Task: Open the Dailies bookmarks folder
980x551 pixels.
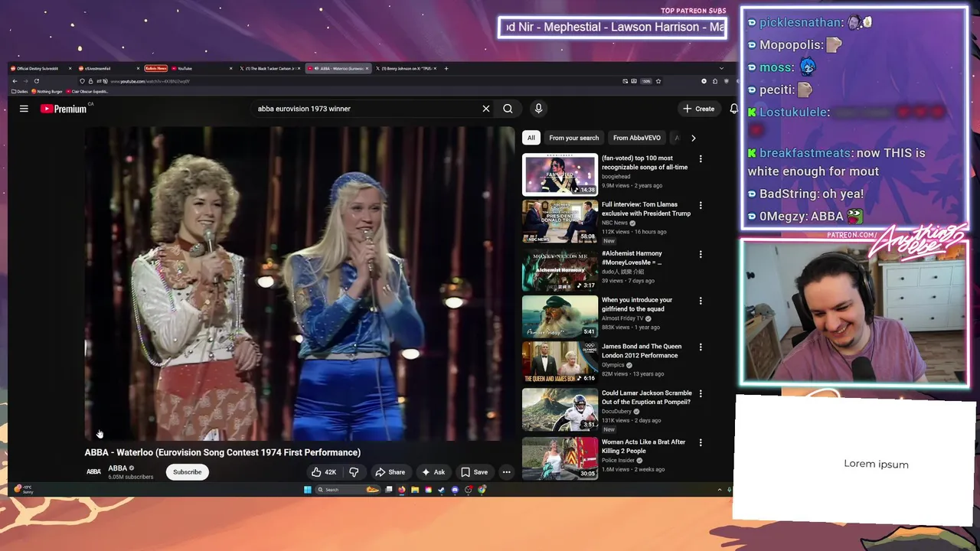Action: pyautogui.click(x=21, y=91)
